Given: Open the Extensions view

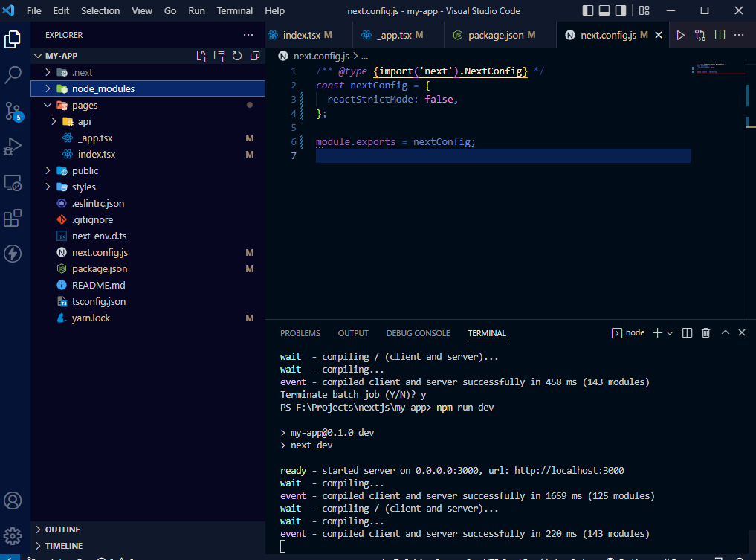Looking at the screenshot, I should pos(13,218).
